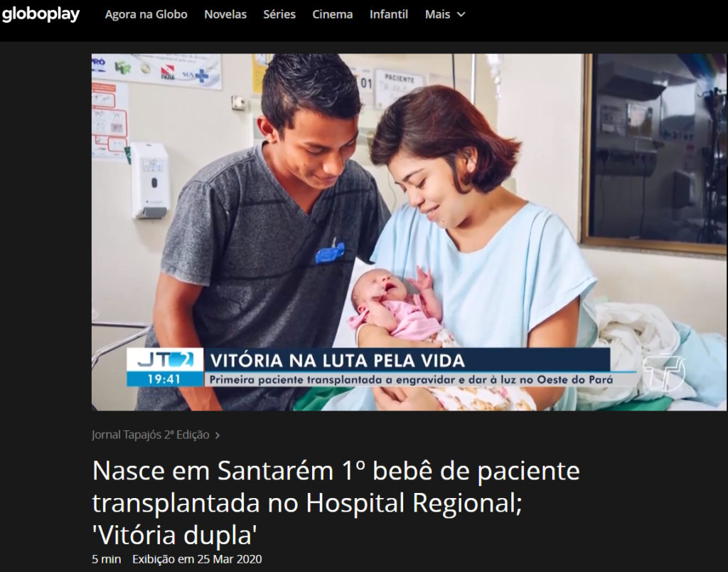Image resolution: width=728 pixels, height=572 pixels.
Task: Navigate to the Infantil section
Action: click(389, 14)
